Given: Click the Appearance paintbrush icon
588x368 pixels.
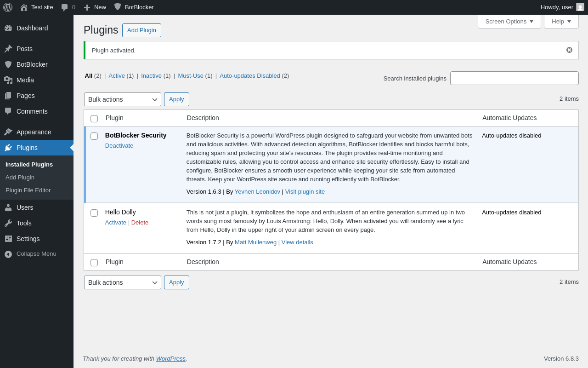Looking at the screenshot, I should click(x=8, y=132).
